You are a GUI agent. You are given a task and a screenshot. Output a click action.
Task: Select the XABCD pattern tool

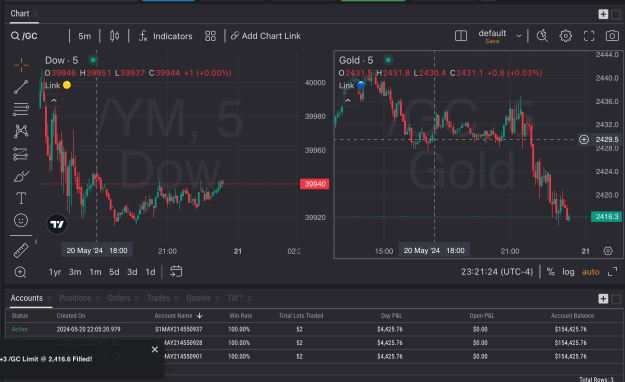click(21, 131)
